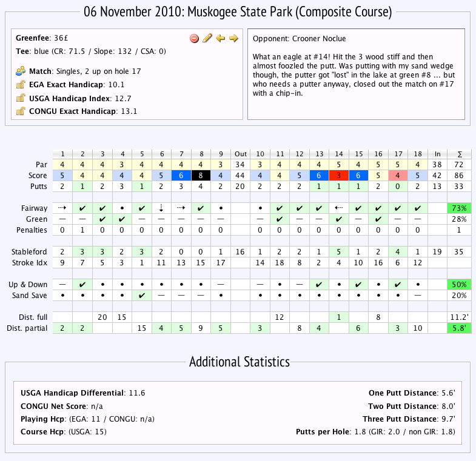Click the blue score 6 on hole 7
The height and width of the screenshot is (461, 476).
point(181,175)
